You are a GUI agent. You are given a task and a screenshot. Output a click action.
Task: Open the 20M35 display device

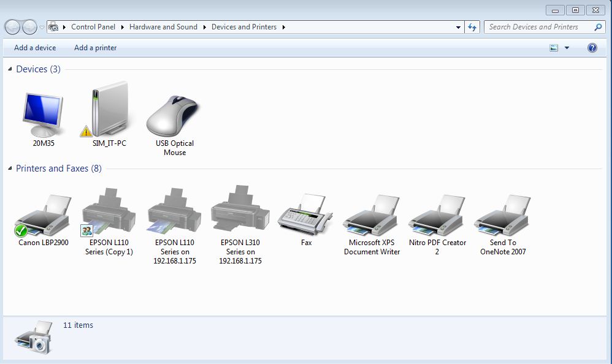point(43,113)
